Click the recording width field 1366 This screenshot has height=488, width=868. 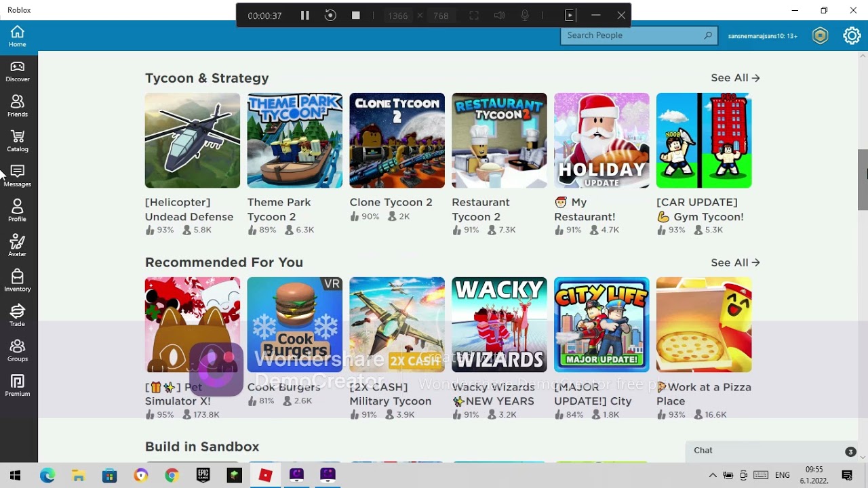pyautogui.click(x=397, y=16)
